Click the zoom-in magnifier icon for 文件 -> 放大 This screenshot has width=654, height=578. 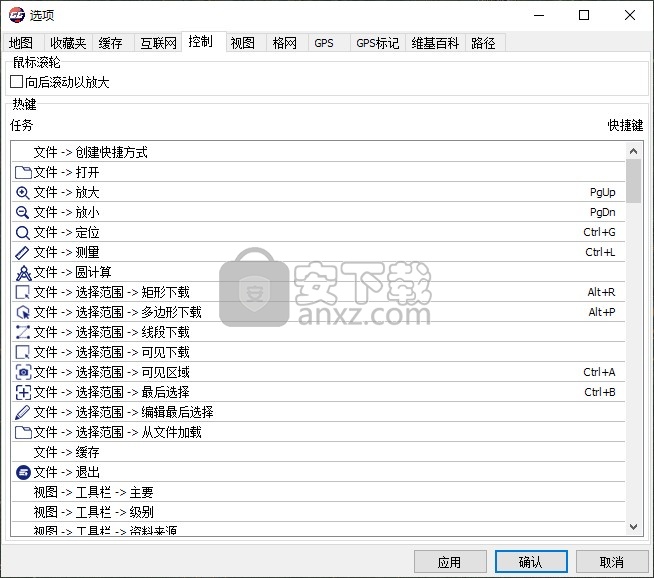[23, 193]
